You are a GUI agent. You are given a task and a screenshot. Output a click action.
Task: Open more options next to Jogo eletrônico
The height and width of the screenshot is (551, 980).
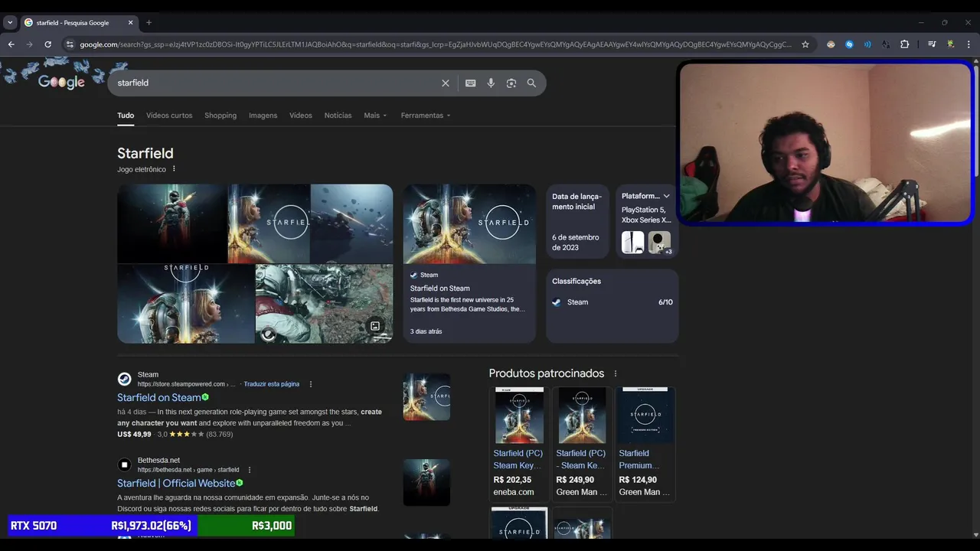[174, 169]
